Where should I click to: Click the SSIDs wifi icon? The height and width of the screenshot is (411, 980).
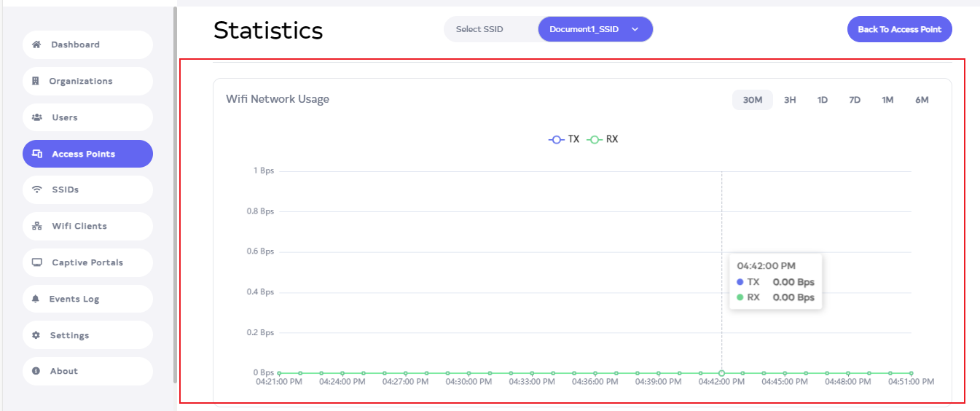coord(37,189)
